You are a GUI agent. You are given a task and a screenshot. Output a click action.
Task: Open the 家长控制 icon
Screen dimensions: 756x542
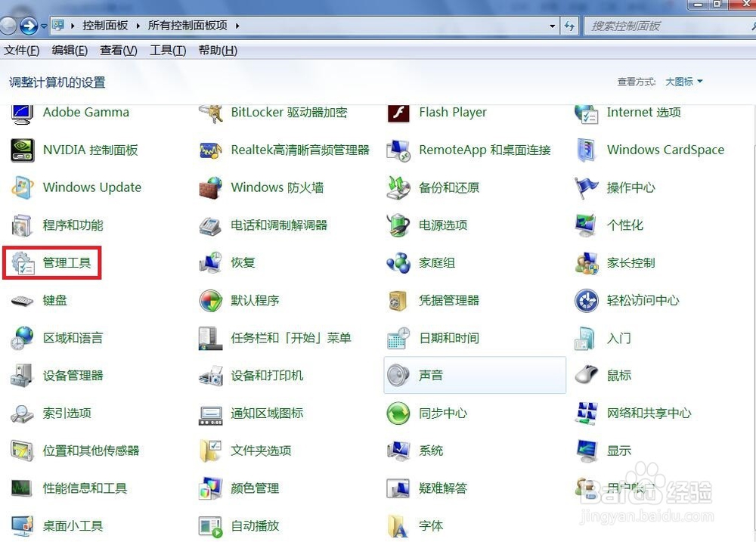point(587,263)
